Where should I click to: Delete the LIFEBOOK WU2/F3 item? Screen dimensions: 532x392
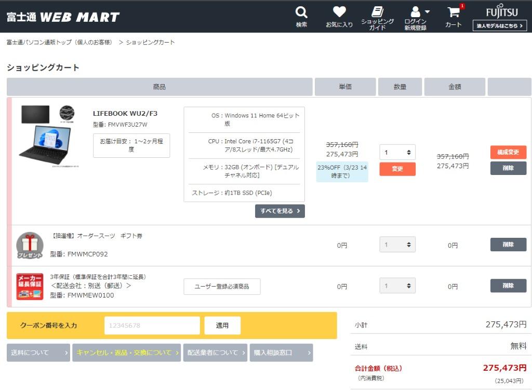(x=508, y=168)
